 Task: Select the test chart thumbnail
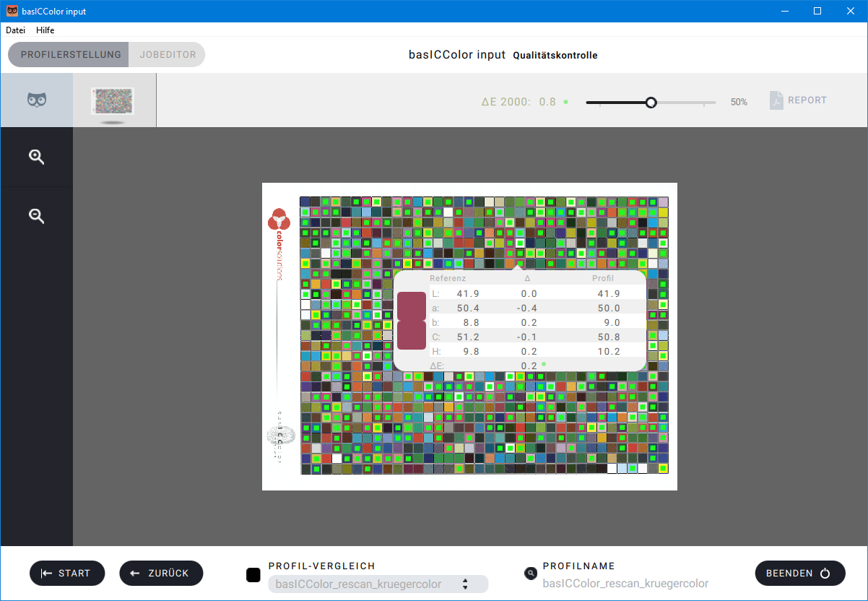(113, 101)
